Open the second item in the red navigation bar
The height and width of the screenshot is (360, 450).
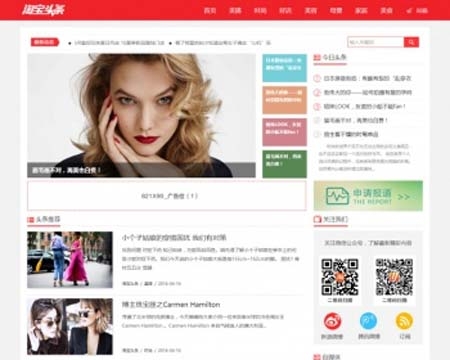[x=235, y=11]
